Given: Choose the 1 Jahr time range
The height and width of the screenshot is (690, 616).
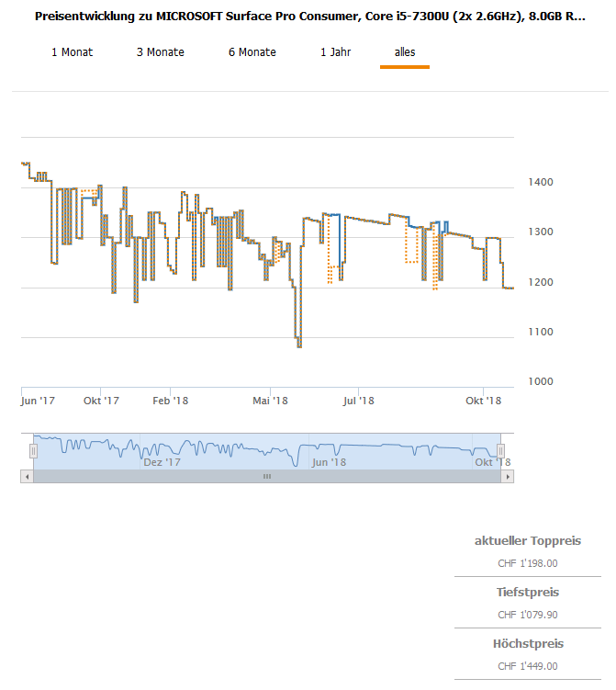Looking at the screenshot, I should 335,52.
